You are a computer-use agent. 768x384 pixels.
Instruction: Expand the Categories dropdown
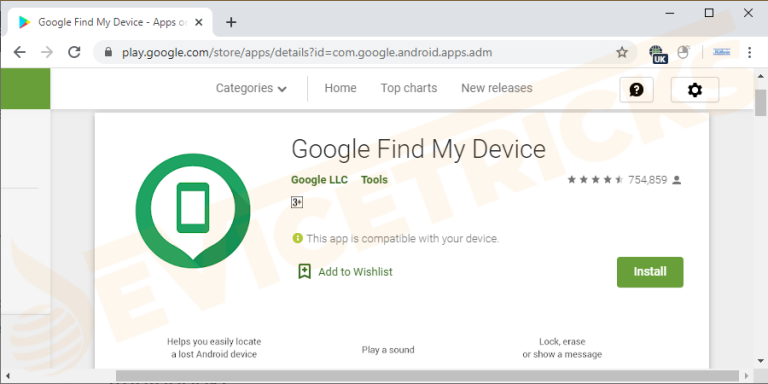(251, 88)
